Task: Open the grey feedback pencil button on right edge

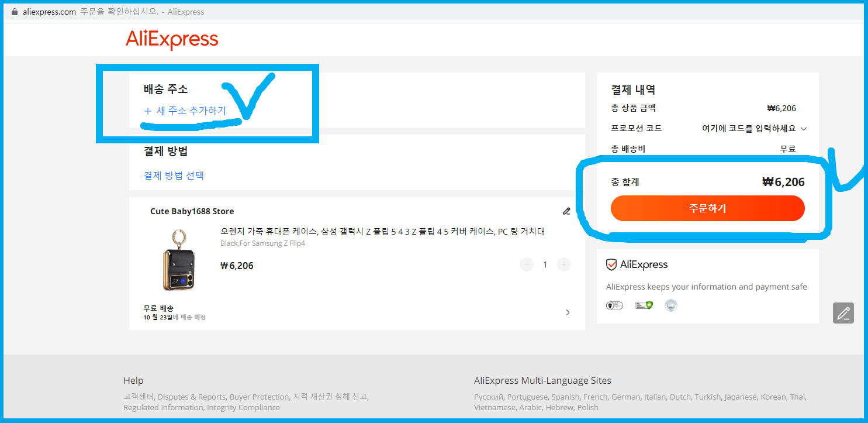Action: [843, 314]
